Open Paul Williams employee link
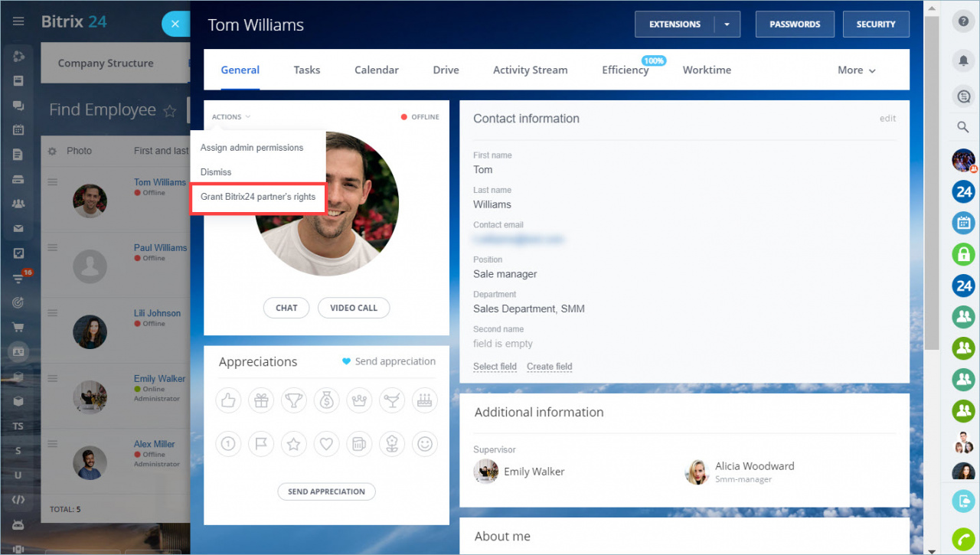The height and width of the screenshot is (555, 980). pos(160,248)
